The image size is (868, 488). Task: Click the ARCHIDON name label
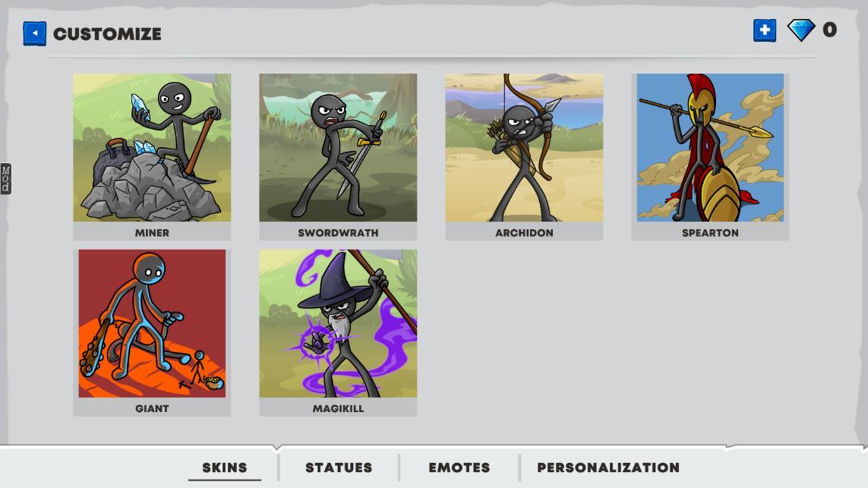point(524,233)
